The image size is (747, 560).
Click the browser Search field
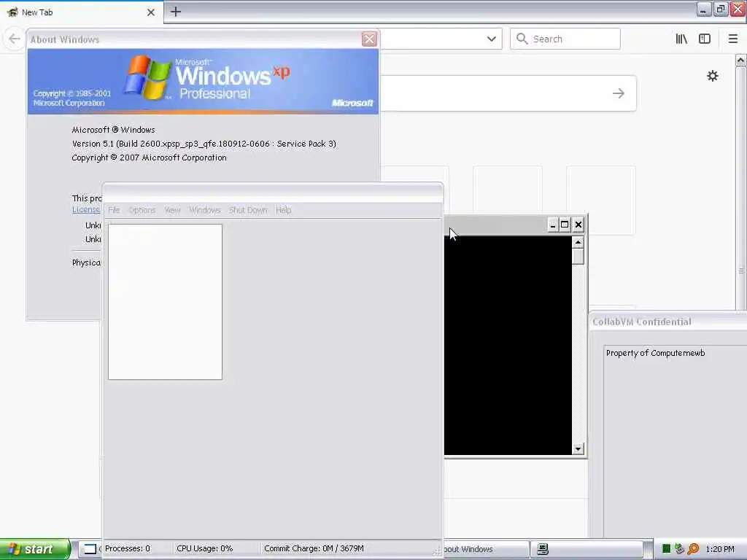click(x=565, y=39)
